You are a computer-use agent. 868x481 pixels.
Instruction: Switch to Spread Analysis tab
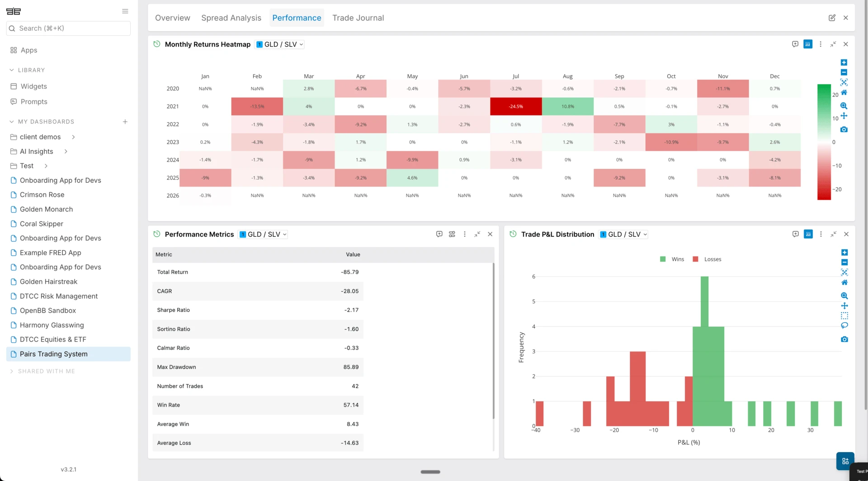click(231, 18)
